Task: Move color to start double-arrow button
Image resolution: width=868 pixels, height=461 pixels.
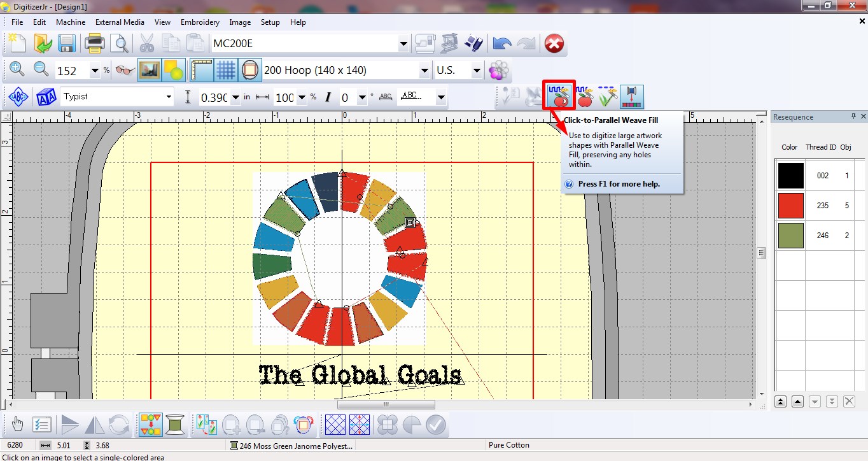Action: pos(780,401)
